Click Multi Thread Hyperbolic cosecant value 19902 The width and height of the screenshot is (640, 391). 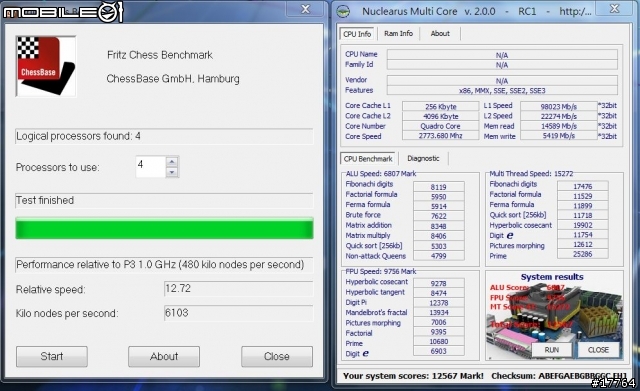pyautogui.click(x=582, y=225)
